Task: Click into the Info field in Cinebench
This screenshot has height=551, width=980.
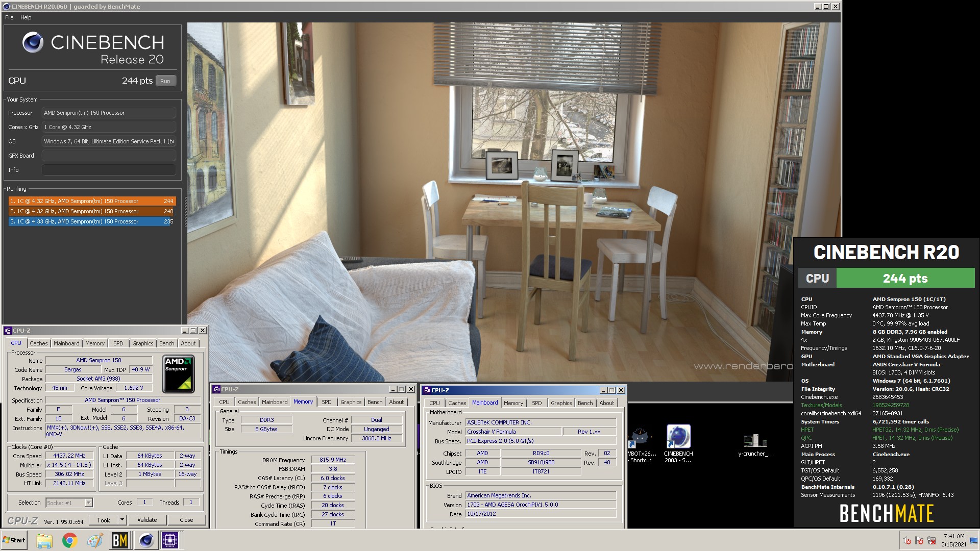Action: tap(109, 170)
